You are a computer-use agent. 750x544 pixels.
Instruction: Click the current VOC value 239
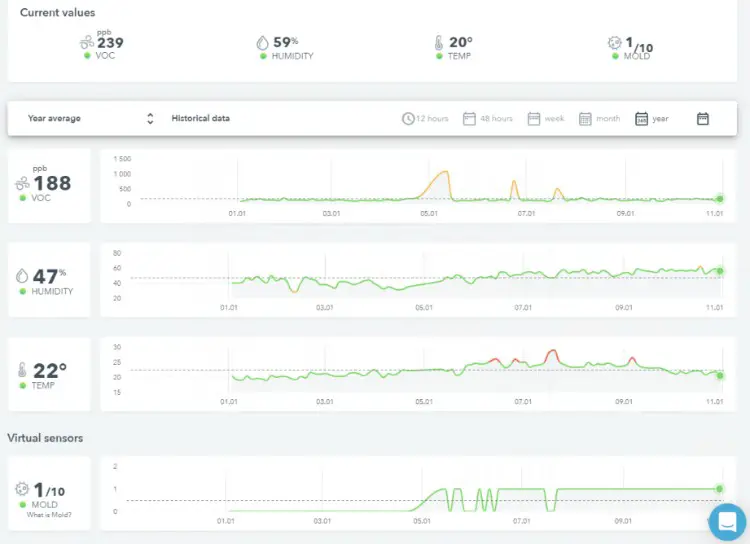tap(110, 43)
